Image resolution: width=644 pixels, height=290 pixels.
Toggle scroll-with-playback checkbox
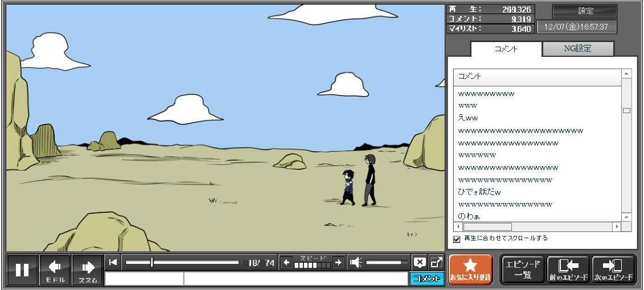pos(457,239)
